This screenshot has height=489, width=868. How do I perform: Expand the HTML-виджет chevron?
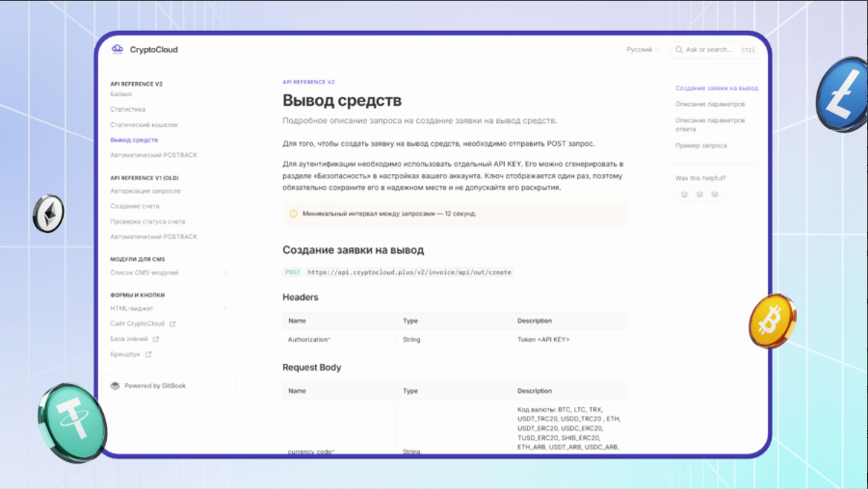point(225,309)
